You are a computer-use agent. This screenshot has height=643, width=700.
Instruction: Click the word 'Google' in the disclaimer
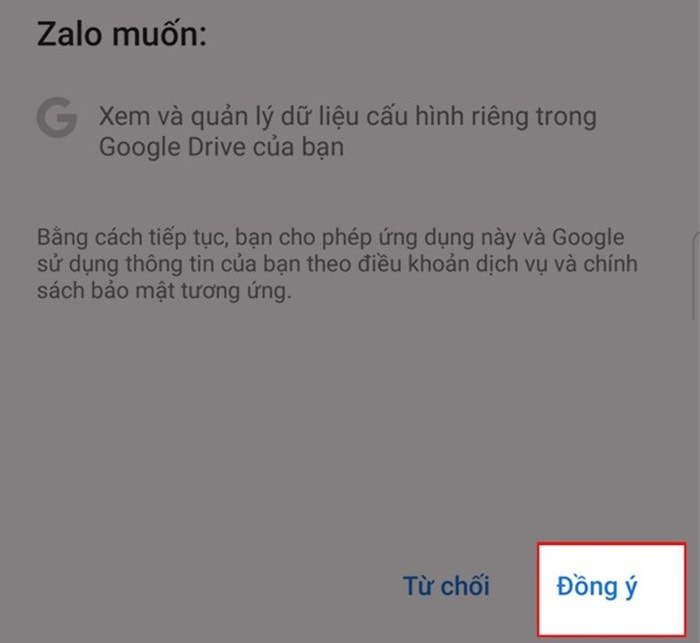pyautogui.click(x=588, y=237)
